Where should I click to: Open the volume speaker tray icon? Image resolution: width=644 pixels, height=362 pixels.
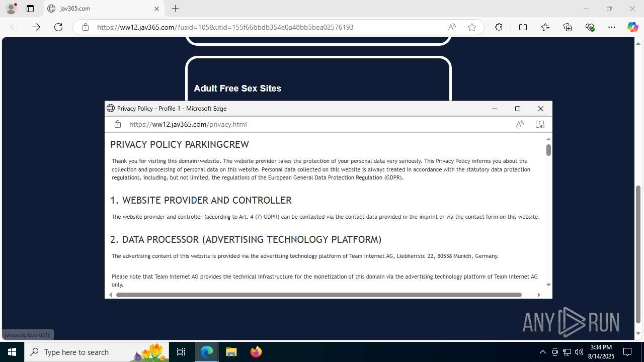pyautogui.click(x=579, y=352)
